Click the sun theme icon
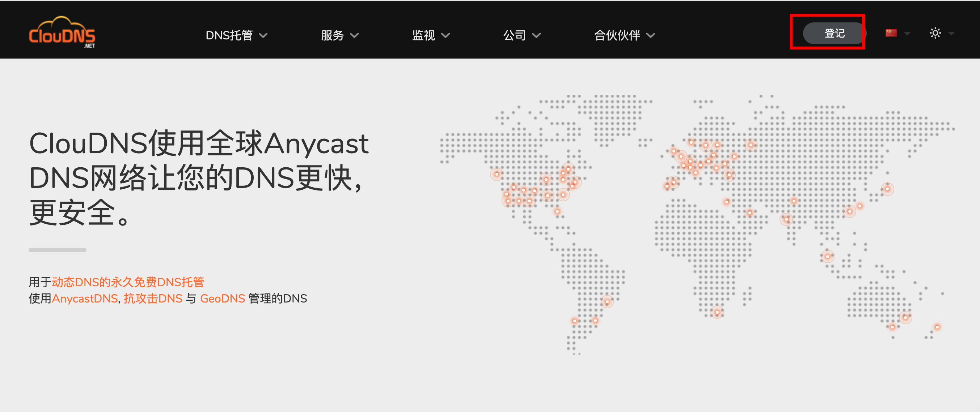The image size is (980, 412). [x=935, y=33]
